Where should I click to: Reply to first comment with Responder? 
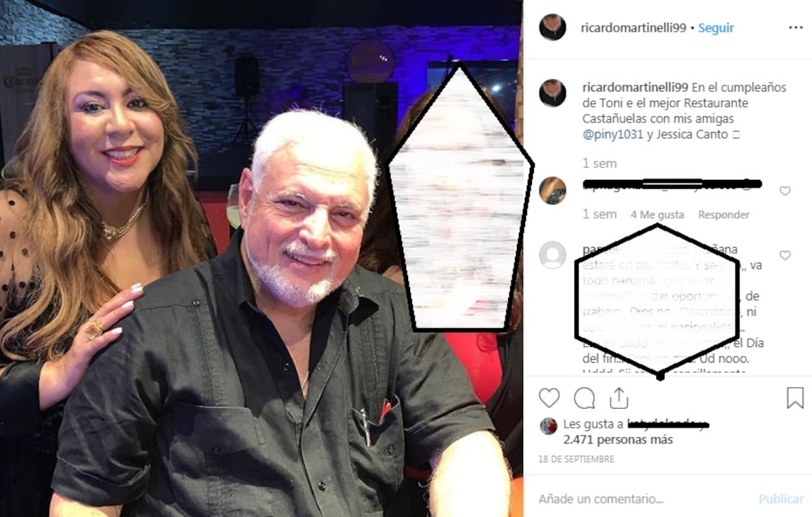point(723,215)
